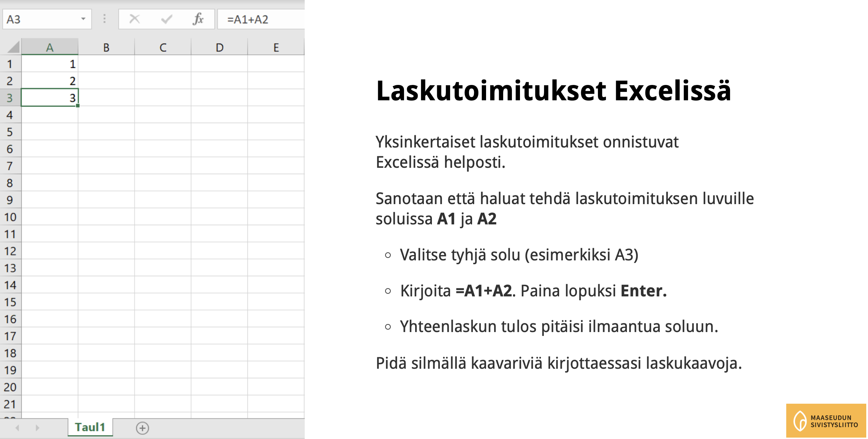868x439 pixels.
Task: Click the next sheet navigation arrow
Action: [37, 428]
